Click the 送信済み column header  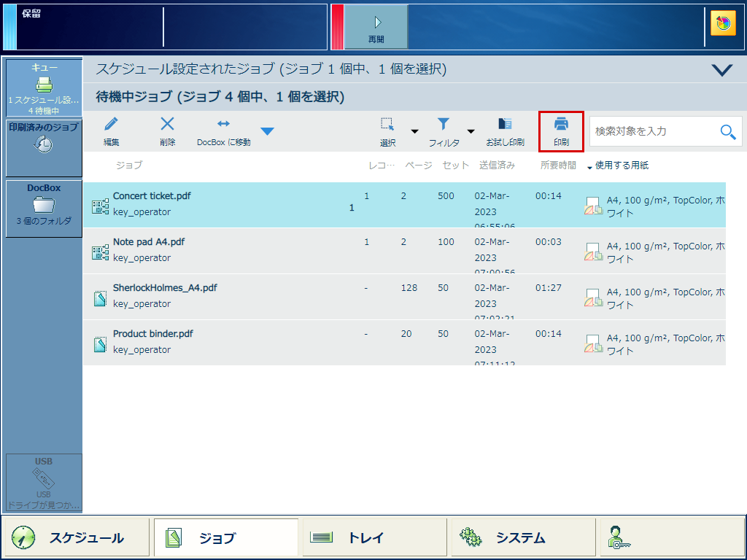[x=497, y=166]
